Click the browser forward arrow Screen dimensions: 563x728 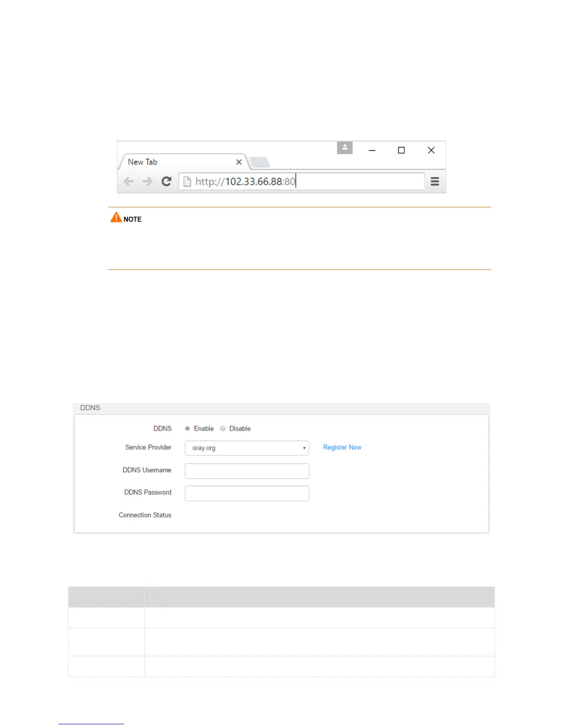click(x=147, y=182)
